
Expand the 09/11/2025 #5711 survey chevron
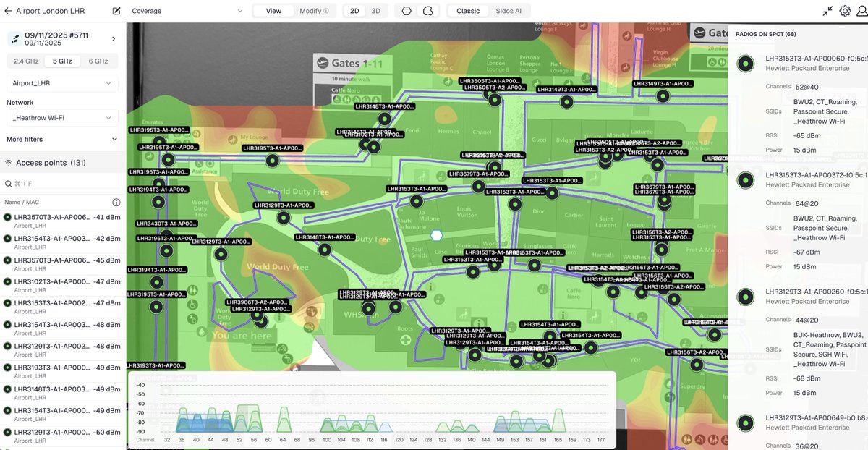pos(114,38)
